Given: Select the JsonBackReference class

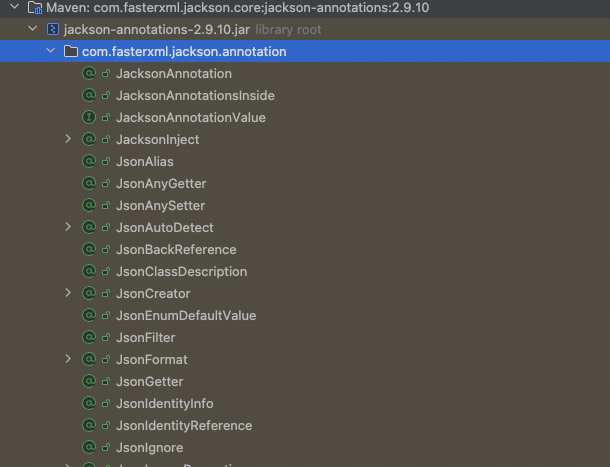Looking at the screenshot, I should point(175,250).
